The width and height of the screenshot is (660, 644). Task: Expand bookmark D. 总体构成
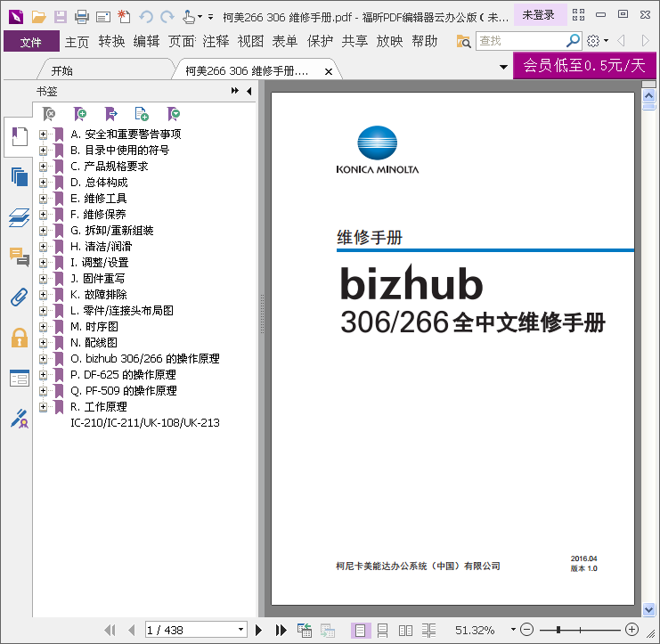(x=43, y=183)
